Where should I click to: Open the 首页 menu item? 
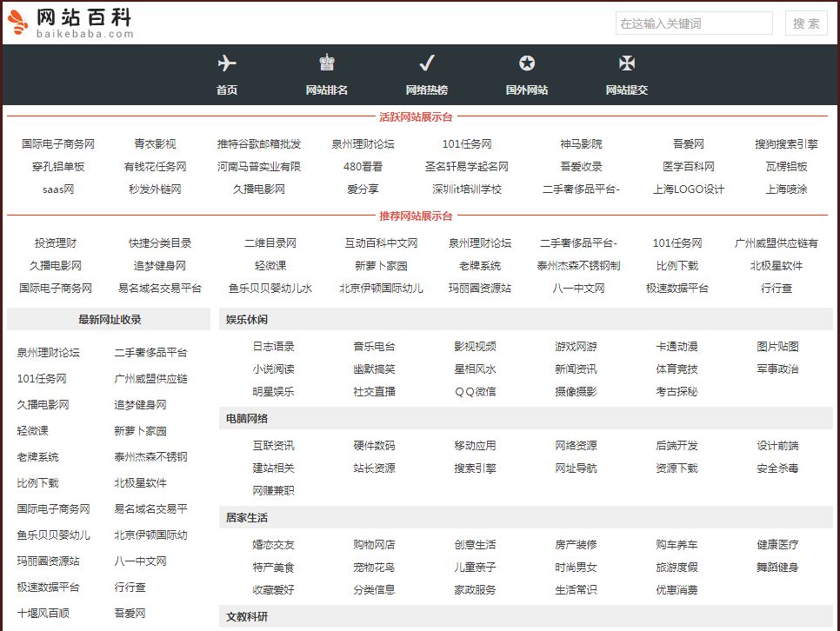[x=226, y=89]
